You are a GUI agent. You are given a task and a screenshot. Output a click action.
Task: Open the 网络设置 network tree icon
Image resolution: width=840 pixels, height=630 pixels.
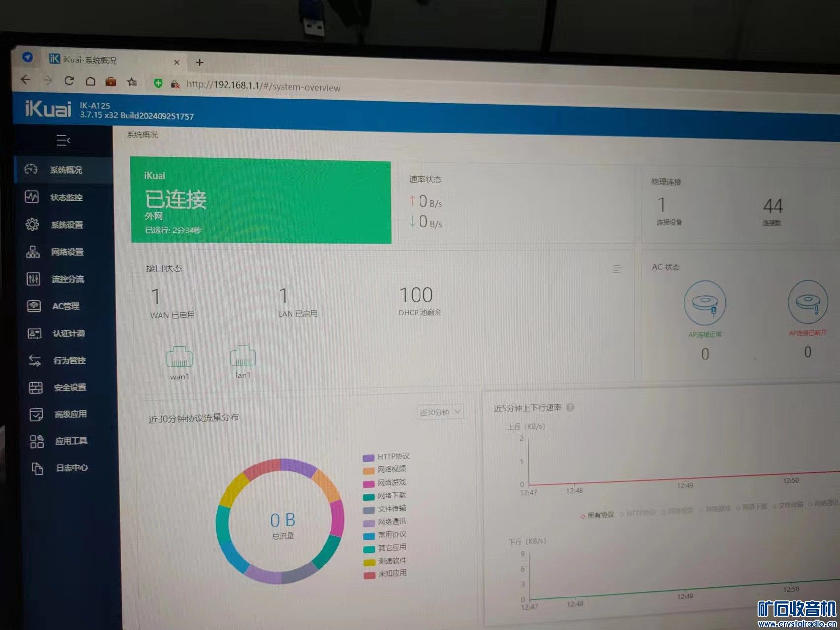pyautogui.click(x=33, y=252)
